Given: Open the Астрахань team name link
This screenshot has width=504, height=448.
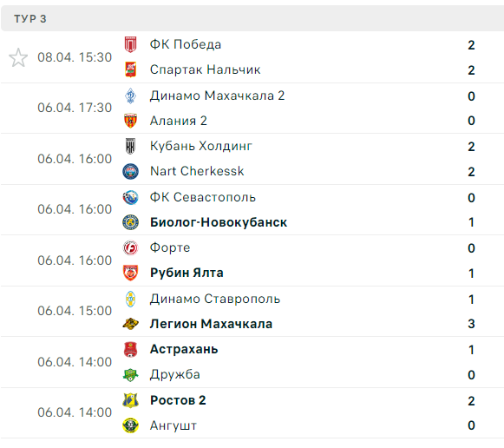Looking at the screenshot, I should click(184, 349).
